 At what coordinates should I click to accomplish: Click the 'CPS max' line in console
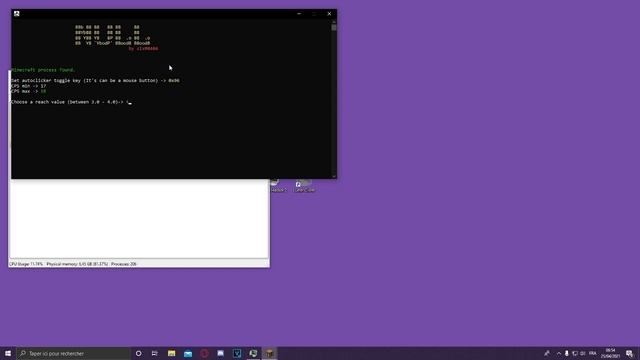click(29, 91)
